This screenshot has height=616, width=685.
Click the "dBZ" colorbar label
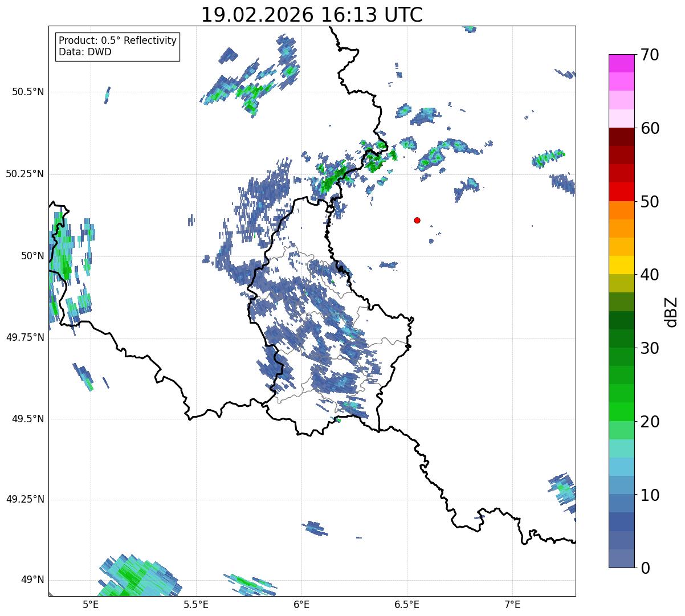[x=671, y=312]
